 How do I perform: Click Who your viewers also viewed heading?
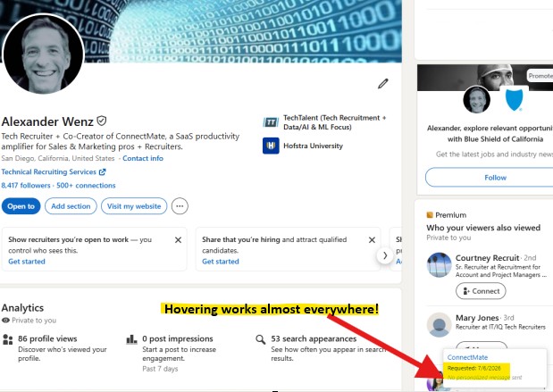coord(483,228)
